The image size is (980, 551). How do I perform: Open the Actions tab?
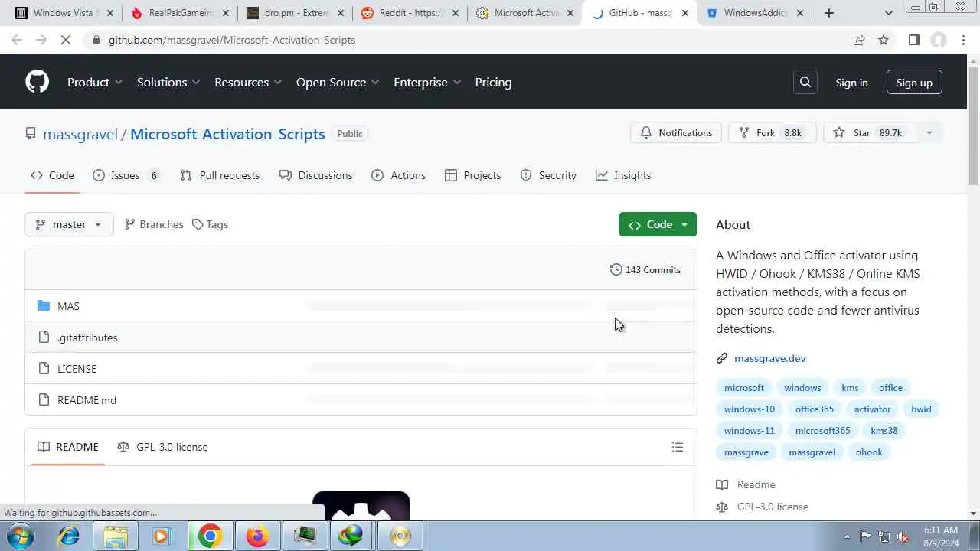(x=398, y=175)
